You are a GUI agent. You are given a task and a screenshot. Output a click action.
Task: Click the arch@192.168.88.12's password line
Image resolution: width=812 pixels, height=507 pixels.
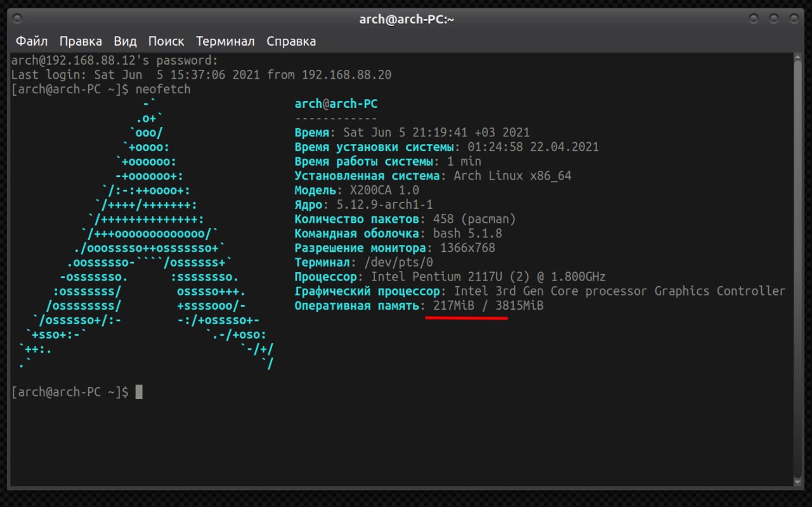click(115, 60)
